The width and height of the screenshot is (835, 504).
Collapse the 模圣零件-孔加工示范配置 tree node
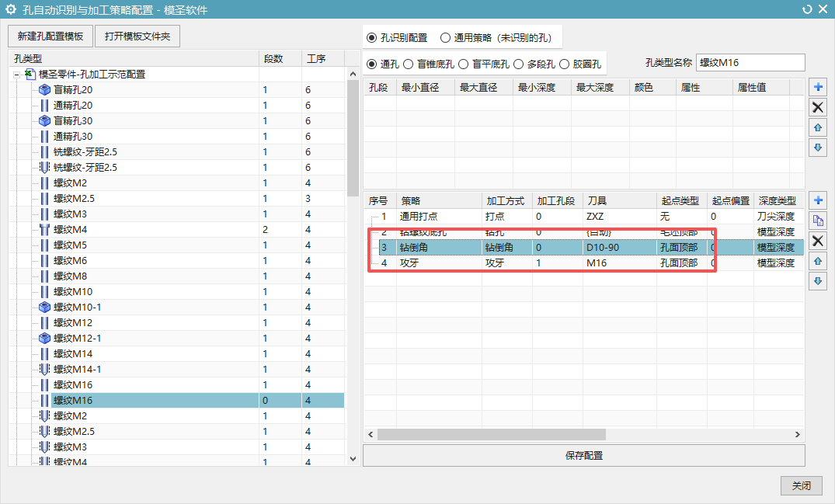click(x=16, y=75)
